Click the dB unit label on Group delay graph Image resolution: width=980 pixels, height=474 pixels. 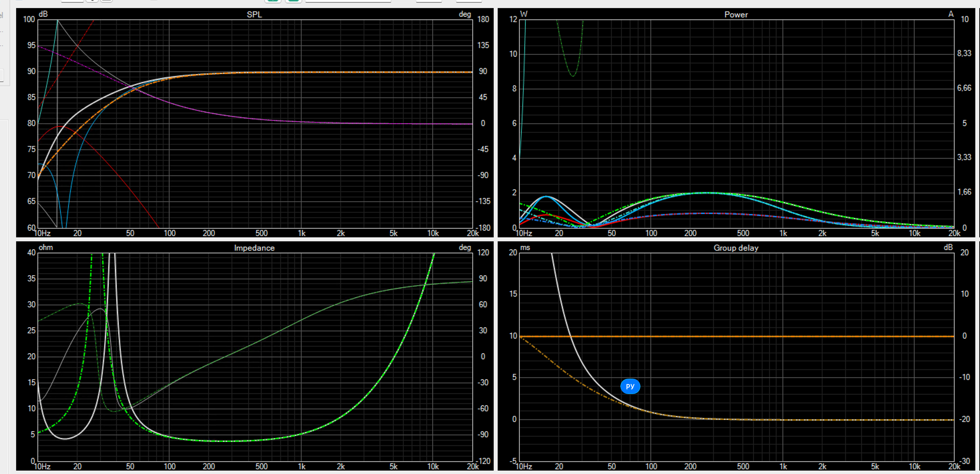pyautogui.click(x=948, y=247)
